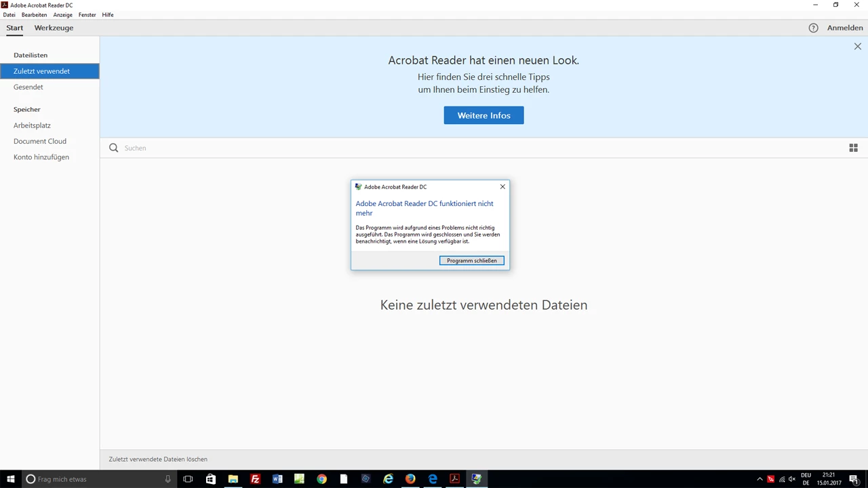868x488 pixels.
Task: Click Weitere Infos button
Action: tap(484, 115)
